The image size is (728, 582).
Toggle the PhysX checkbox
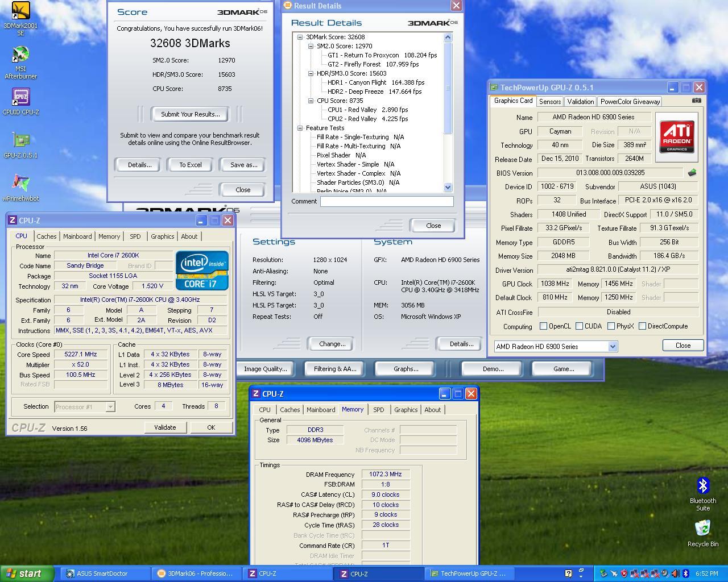tap(611, 326)
